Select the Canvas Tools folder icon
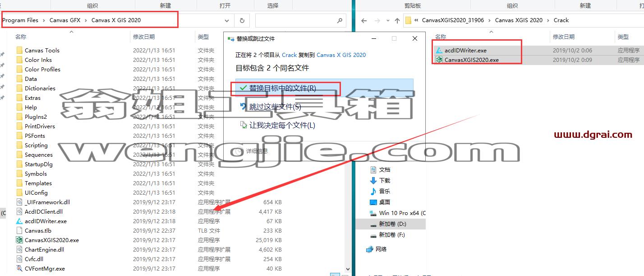 tap(19, 50)
